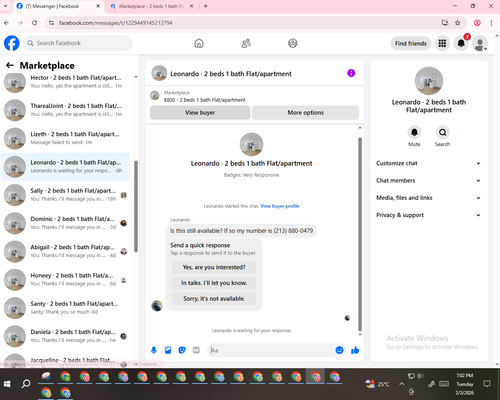Image resolution: width=500 pixels, height=400 pixels.
Task: Open the weather widget showing 25°C
Action: pos(377,384)
